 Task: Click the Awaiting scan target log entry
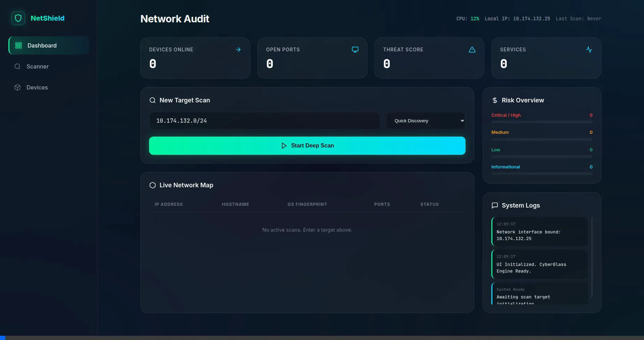[x=540, y=294]
